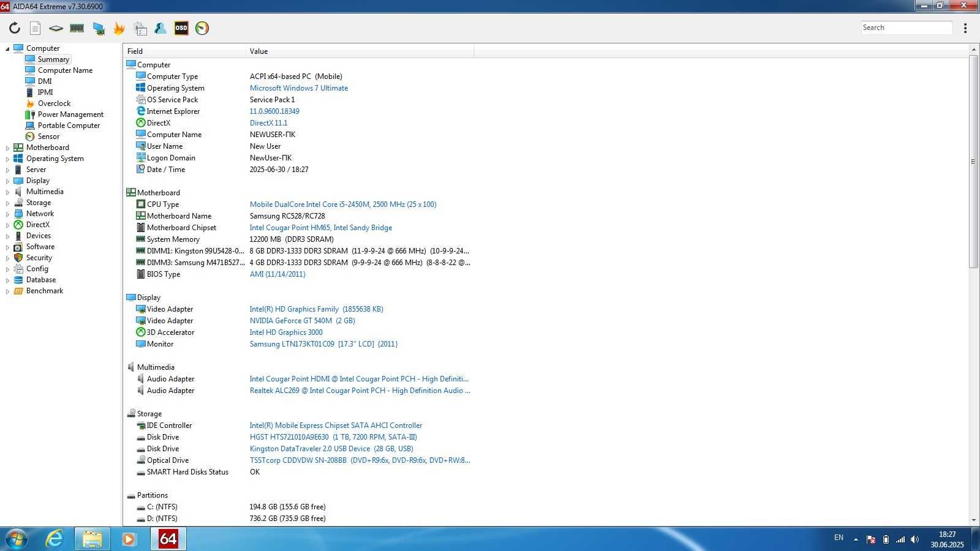Launch the flame stability test icon
This screenshot has width=980, height=551.
(119, 28)
